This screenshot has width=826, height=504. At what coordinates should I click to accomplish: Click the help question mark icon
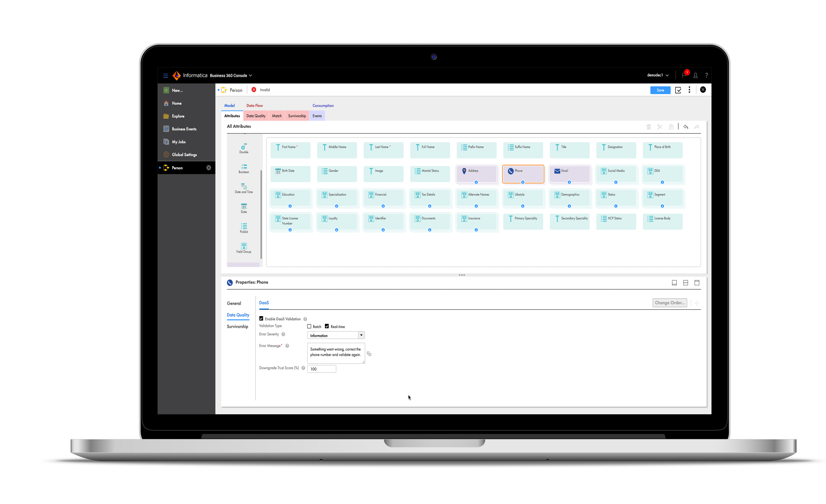coord(706,75)
